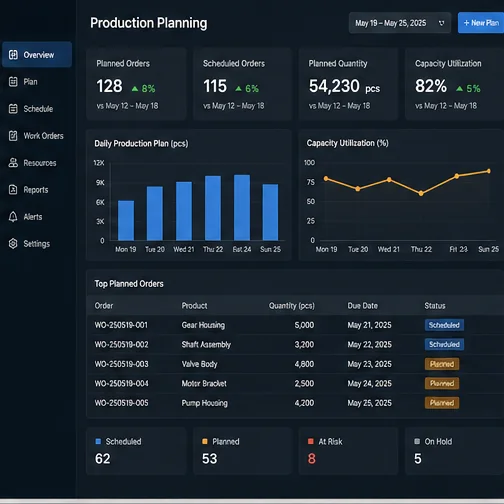Click the blue Scheduled legend square
Screen dimensions: 504x504
pos(98,441)
